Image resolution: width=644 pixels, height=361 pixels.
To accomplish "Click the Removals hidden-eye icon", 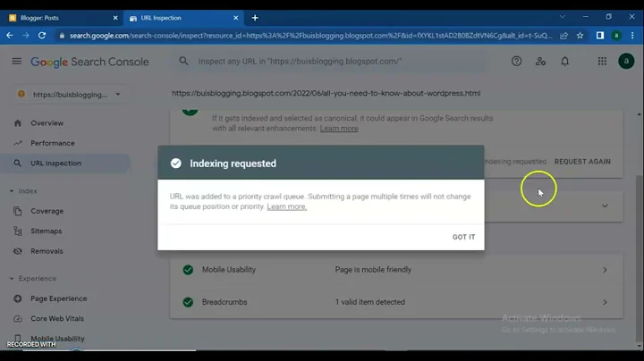I will [18, 251].
